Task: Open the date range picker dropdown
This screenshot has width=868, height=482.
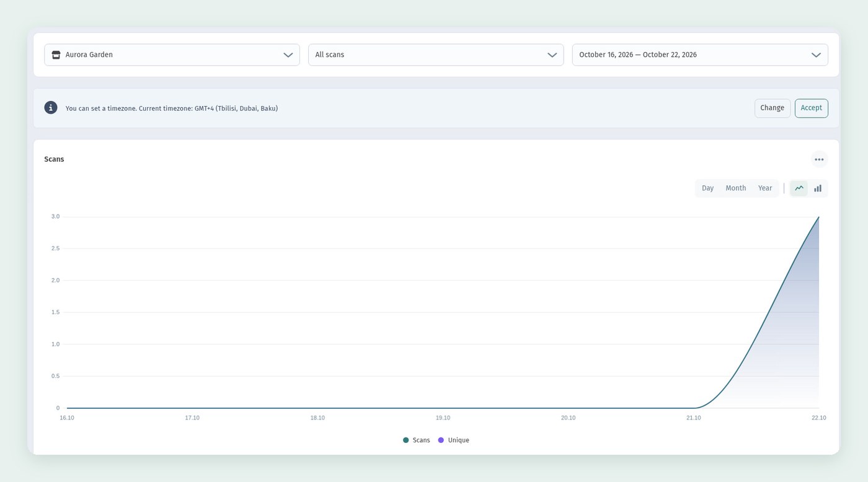Action: point(700,55)
